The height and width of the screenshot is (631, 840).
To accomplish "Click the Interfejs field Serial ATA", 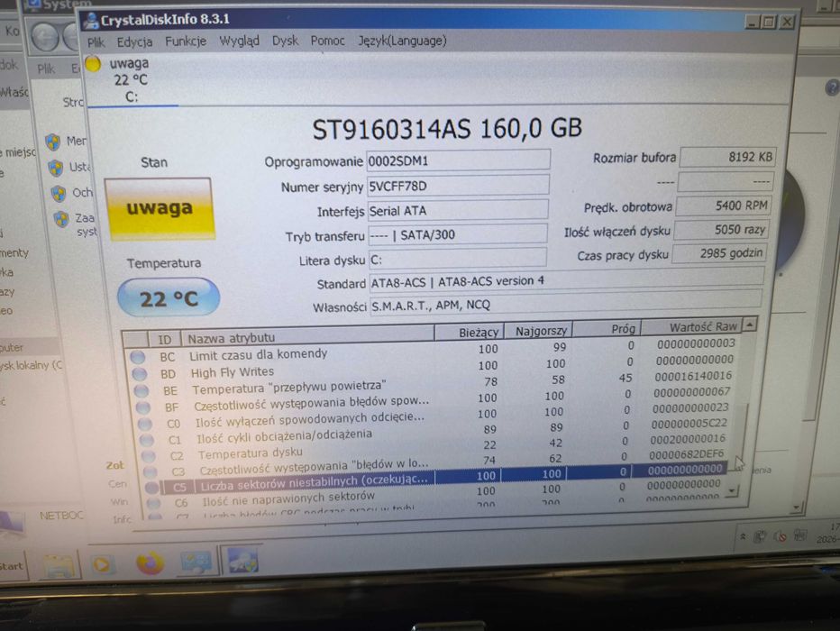I will tap(458, 211).
